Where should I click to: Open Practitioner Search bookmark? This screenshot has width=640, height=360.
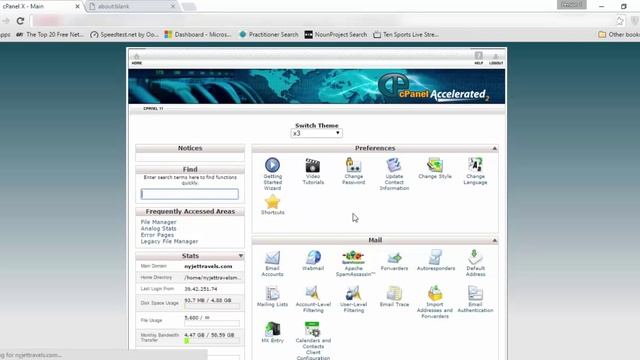coord(269,35)
